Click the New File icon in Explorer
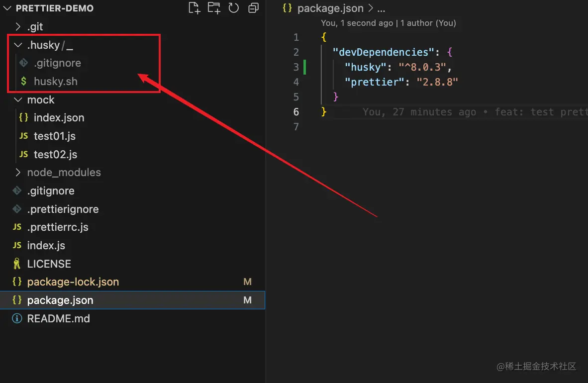The height and width of the screenshot is (383, 588). [194, 8]
